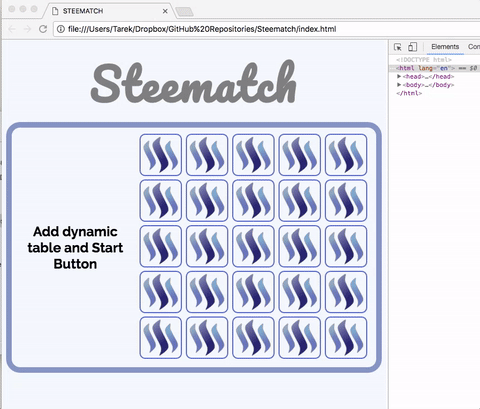Flip the first card in the bottom row
This screenshot has width=480, height=409.
(x=161, y=338)
